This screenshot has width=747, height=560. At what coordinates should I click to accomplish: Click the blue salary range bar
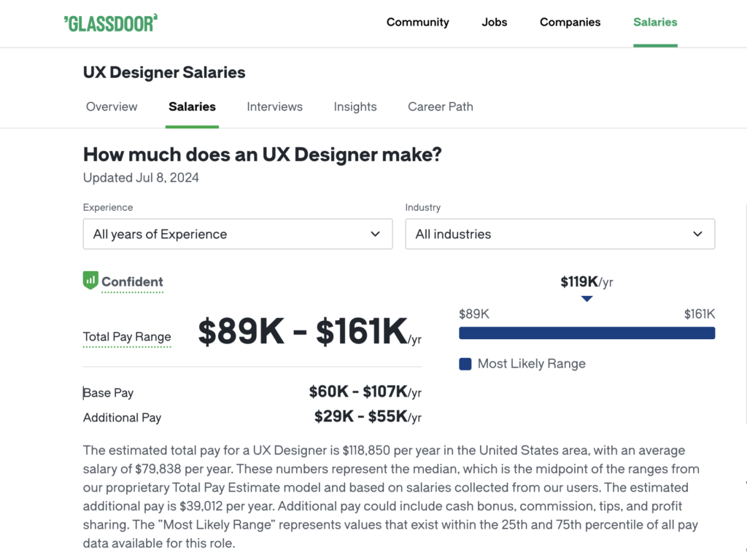click(x=587, y=333)
